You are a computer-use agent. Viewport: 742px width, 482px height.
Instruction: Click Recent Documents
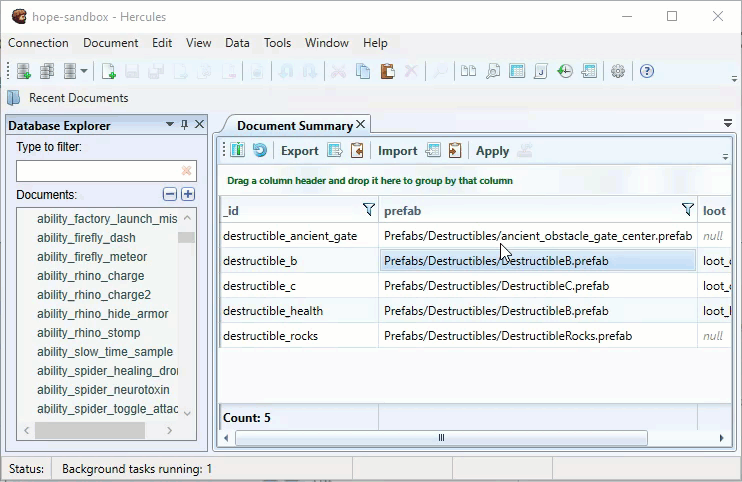pyautogui.click(x=79, y=98)
